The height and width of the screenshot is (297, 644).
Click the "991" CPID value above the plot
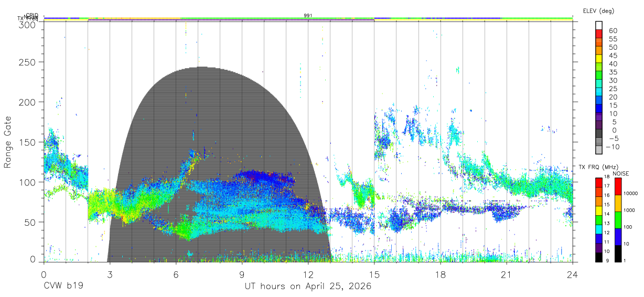coord(308,15)
